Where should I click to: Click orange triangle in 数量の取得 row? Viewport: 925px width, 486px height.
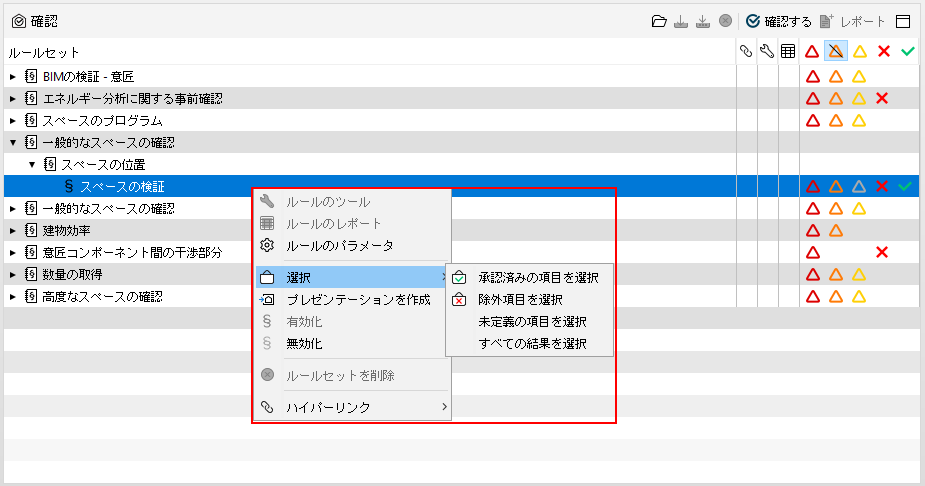(x=836, y=274)
